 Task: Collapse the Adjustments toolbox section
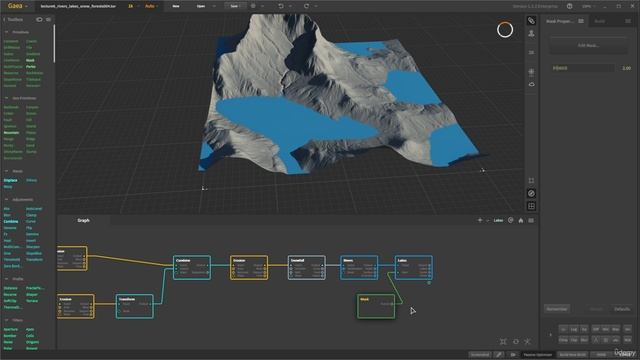point(7,200)
